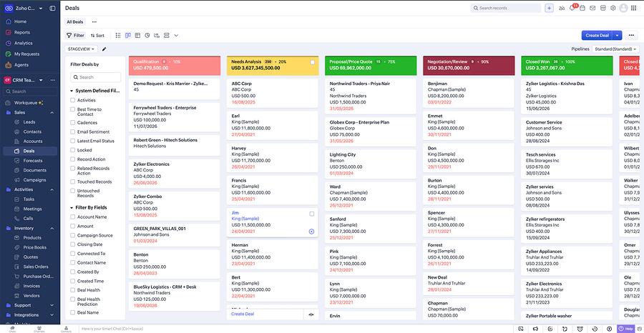Enable the Account Name field filter
This screenshot has width=644, height=333.
coord(73,217)
